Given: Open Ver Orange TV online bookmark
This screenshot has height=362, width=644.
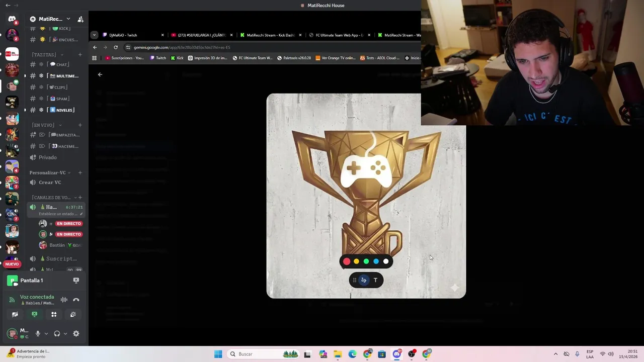Looking at the screenshot, I should (336, 58).
